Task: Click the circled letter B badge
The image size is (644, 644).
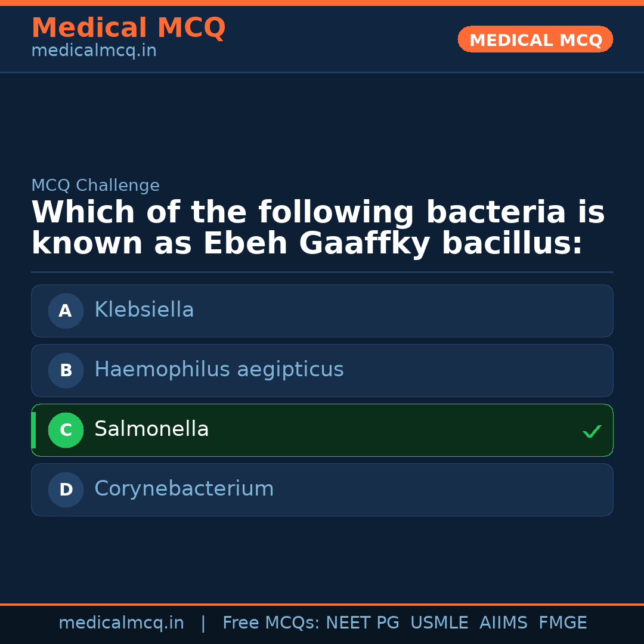Action: click(x=66, y=370)
